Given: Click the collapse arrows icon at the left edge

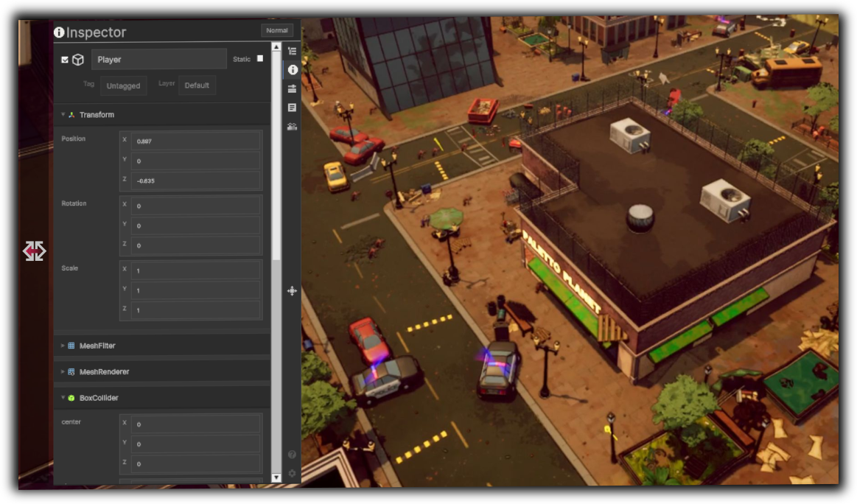Looking at the screenshot, I should point(34,251).
